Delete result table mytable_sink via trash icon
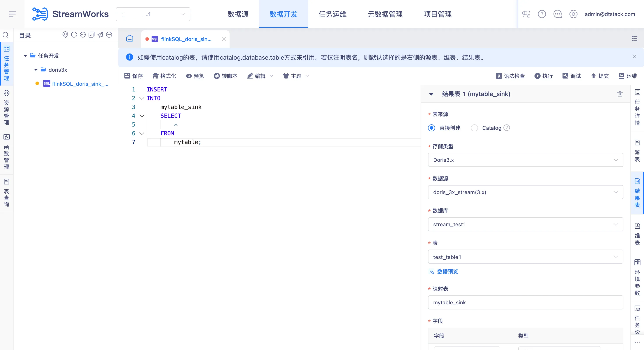Image resolution: width=644 pixels, height=350 pixels. tap(619, 94)
